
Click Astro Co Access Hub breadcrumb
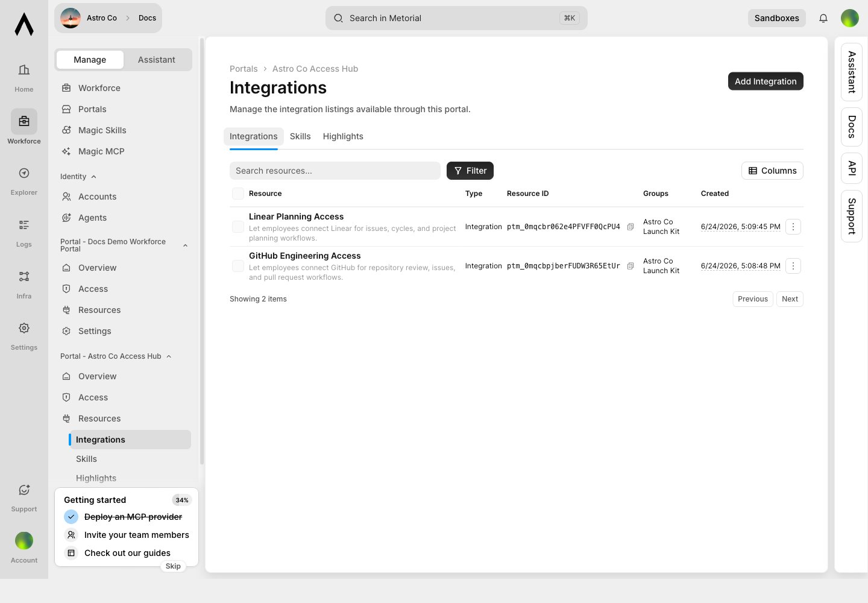click(x=315, y=69)
